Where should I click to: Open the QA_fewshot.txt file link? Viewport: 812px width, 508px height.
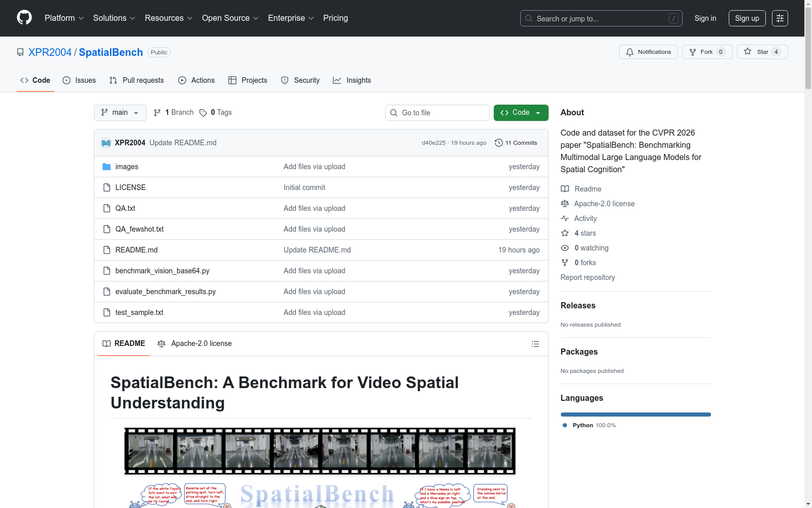click(139, 229)
